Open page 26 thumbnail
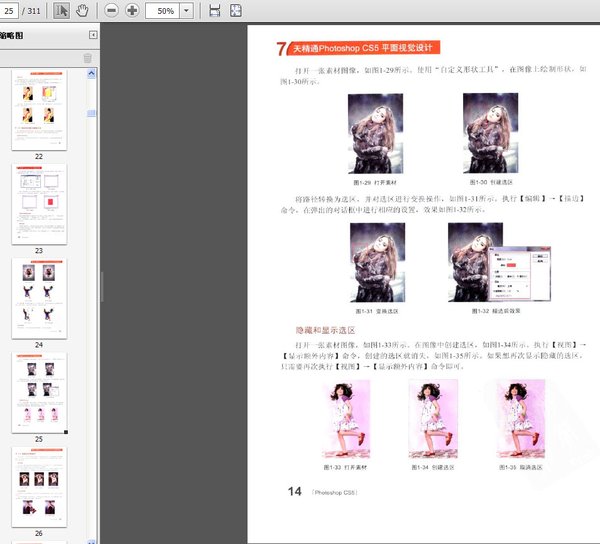This screenshot has height=544, width=600. (38, 485)
